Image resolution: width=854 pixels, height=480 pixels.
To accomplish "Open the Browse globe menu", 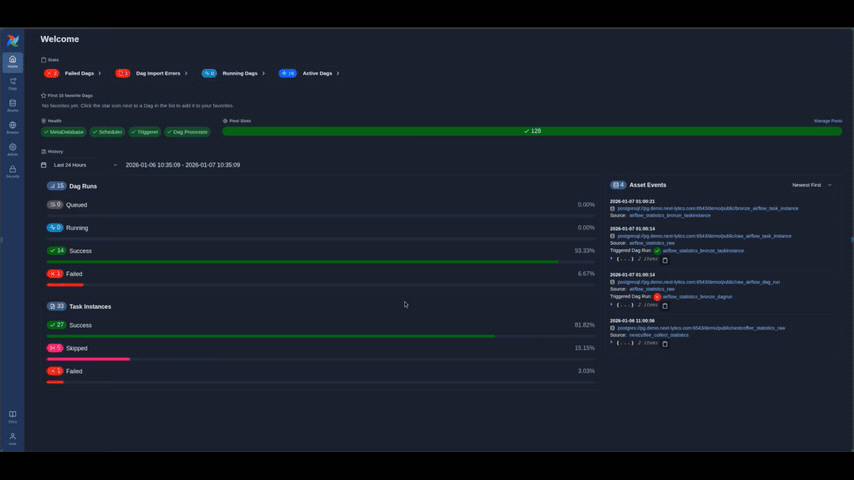I will (x=12, y=128).
